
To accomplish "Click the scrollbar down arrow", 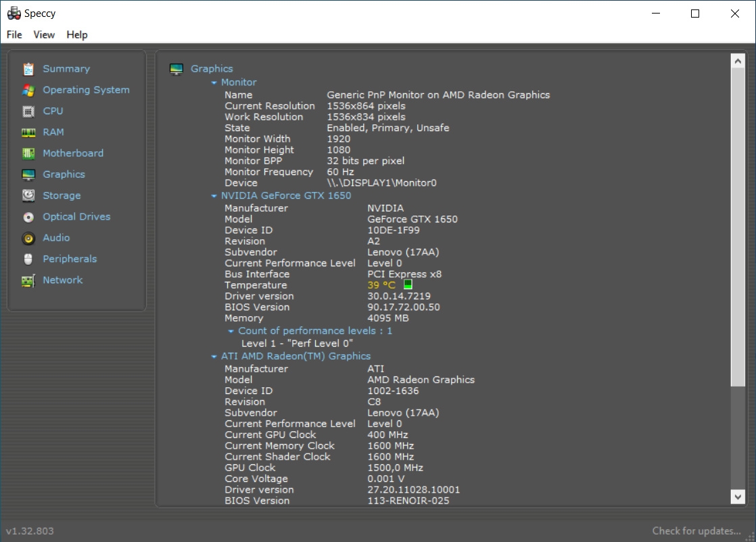I will pos(738,497).
